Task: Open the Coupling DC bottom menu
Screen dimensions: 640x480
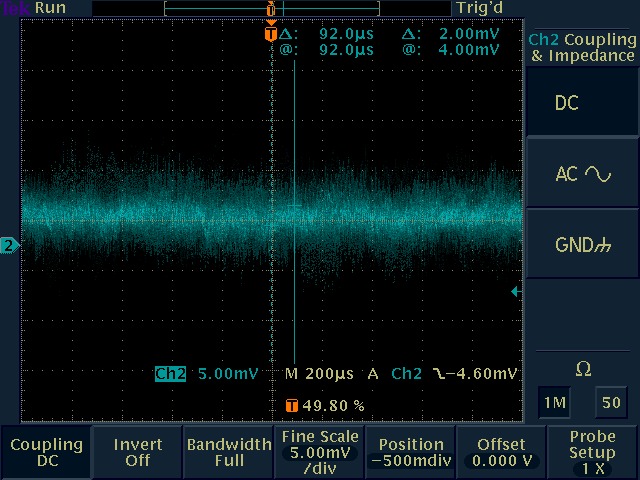Action: 46,452
